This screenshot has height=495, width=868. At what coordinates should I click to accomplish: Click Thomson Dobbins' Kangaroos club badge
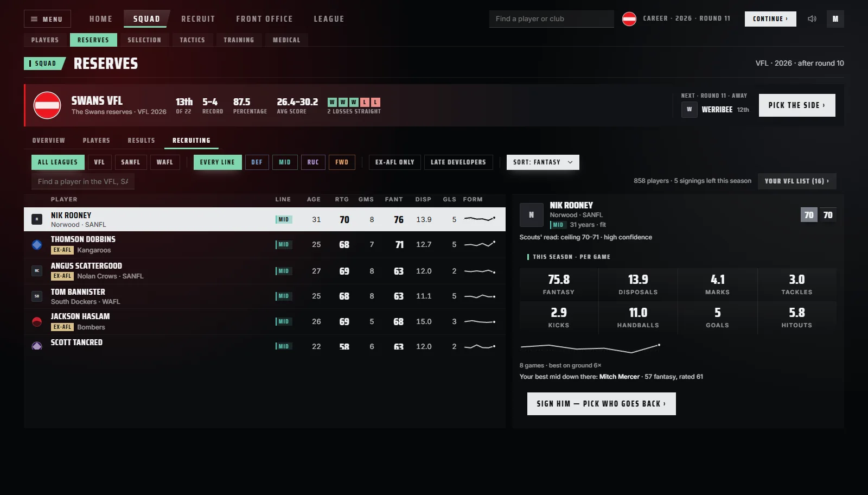click(37, 245)
